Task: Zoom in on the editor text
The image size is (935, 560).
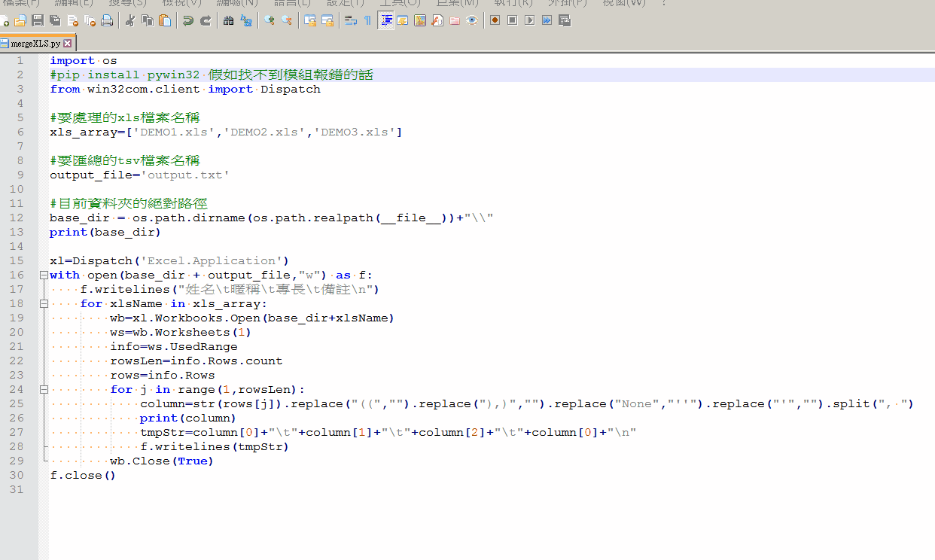Action: (x=269, y=20)
